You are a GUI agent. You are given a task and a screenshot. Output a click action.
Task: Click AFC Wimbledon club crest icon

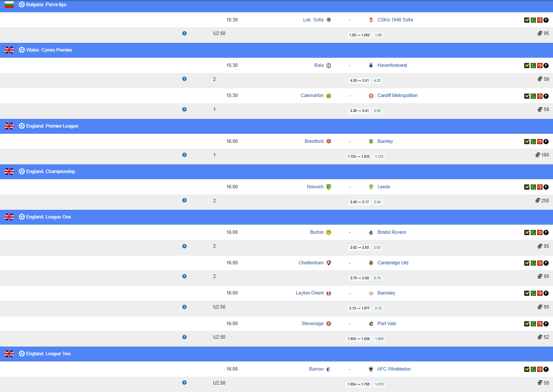(x=371, y=369)
